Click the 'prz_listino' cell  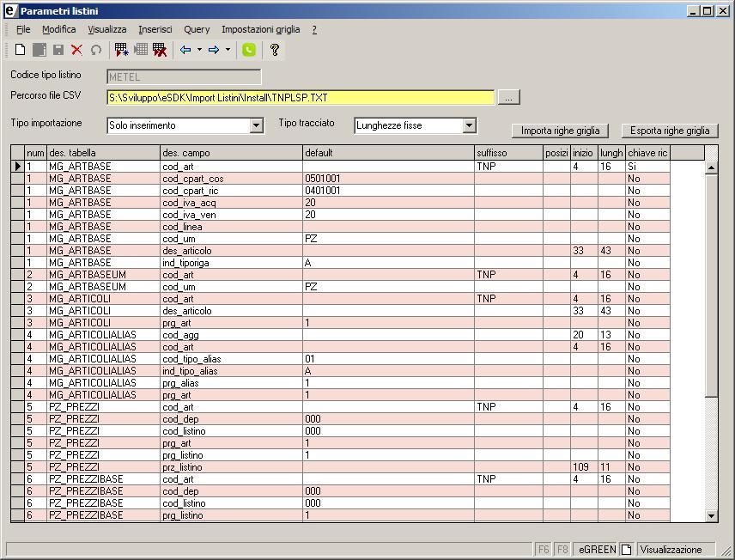coord(231,467)
